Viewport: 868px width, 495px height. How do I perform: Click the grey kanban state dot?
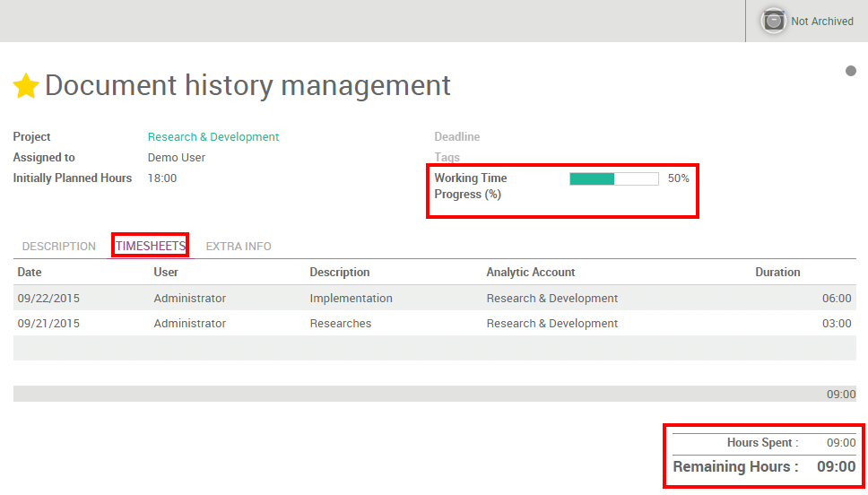[850, 71]
